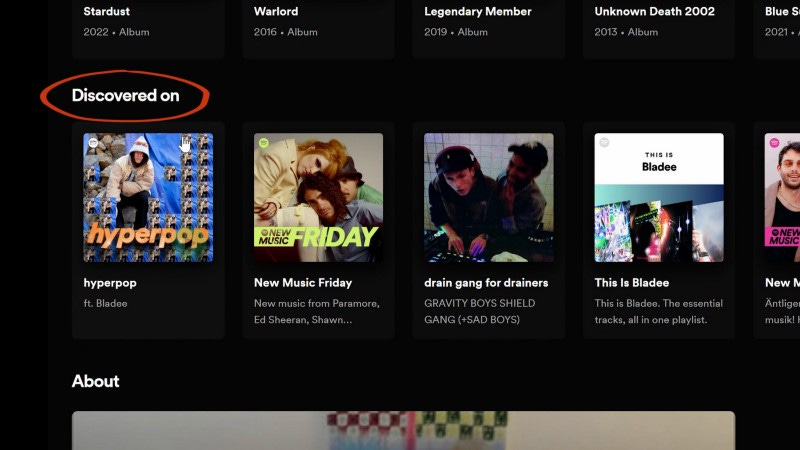Click '2016 • Album' under Warlord
This screenshot has width=800, height=450.
286,32
